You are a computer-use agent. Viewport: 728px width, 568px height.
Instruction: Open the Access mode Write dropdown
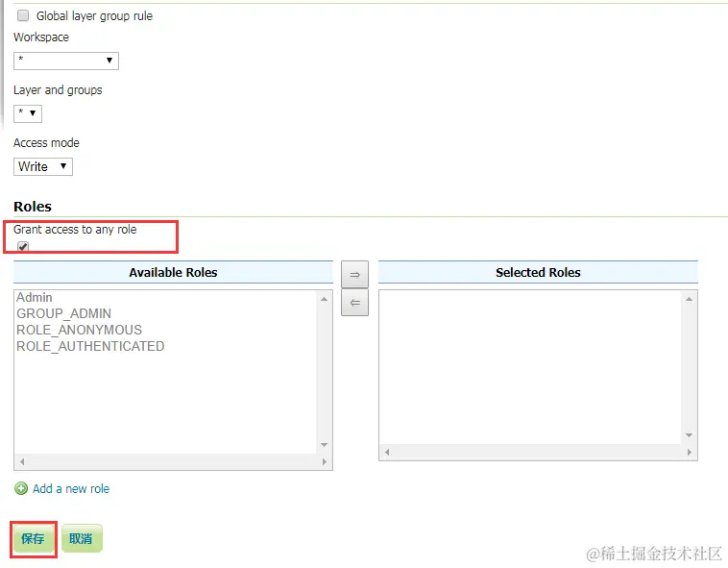43,166
